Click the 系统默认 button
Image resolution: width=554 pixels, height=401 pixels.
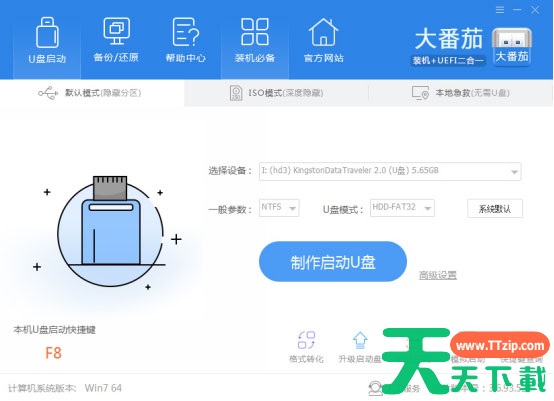(495, 208)
